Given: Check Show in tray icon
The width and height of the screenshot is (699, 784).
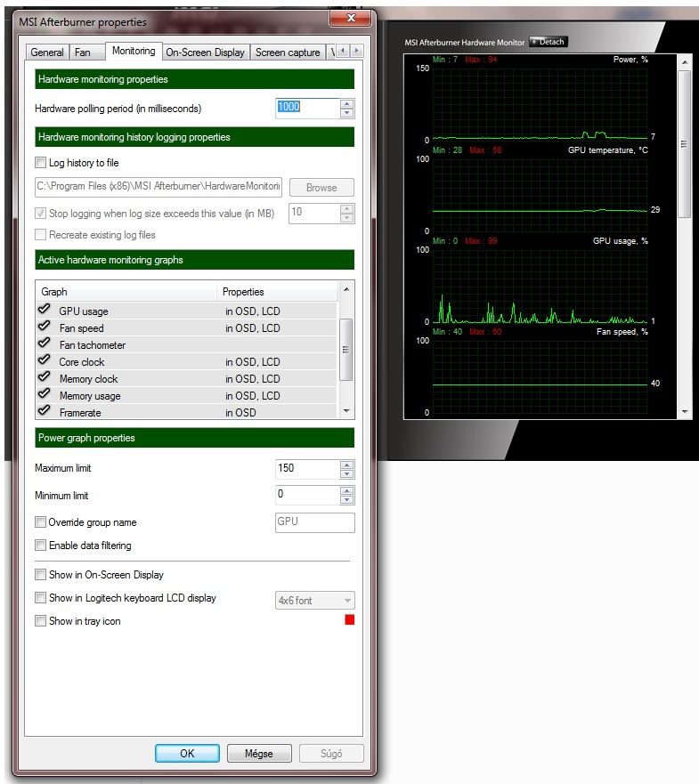Looking at the screenshot, I should click(x=41, y=621).
